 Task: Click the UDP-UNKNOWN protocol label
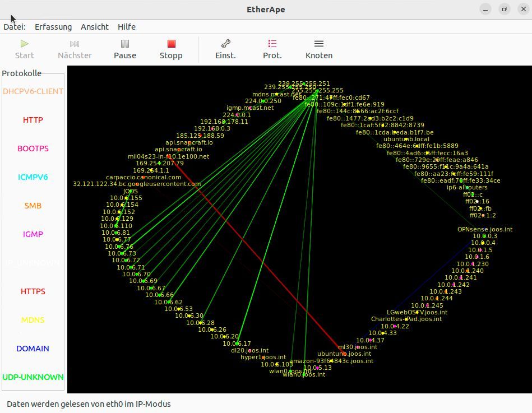point(33,377)
